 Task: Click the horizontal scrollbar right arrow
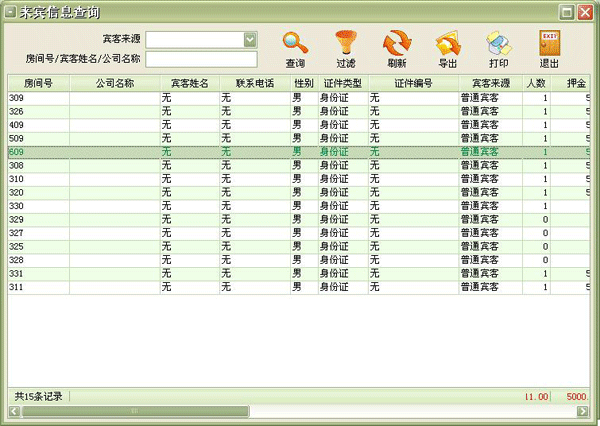pos(585,410)
